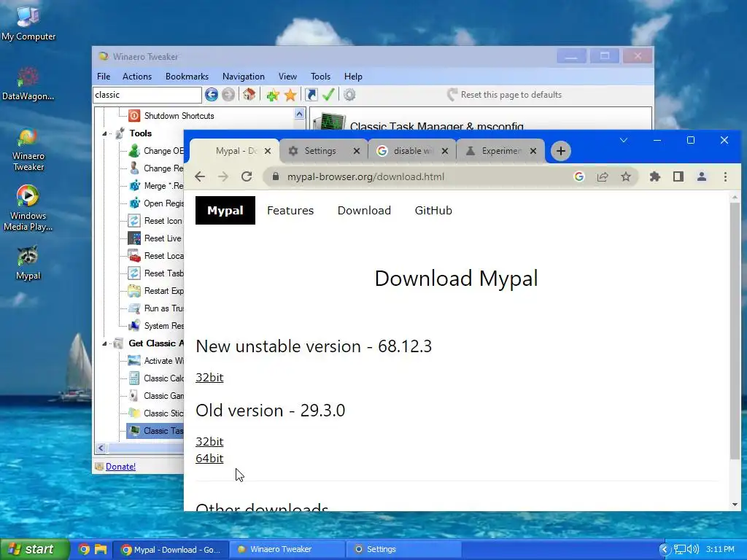Image resolution: width=747 pixels, height=560 pixels.
Task: Open the Actions menu
Action: click(136, 76)
